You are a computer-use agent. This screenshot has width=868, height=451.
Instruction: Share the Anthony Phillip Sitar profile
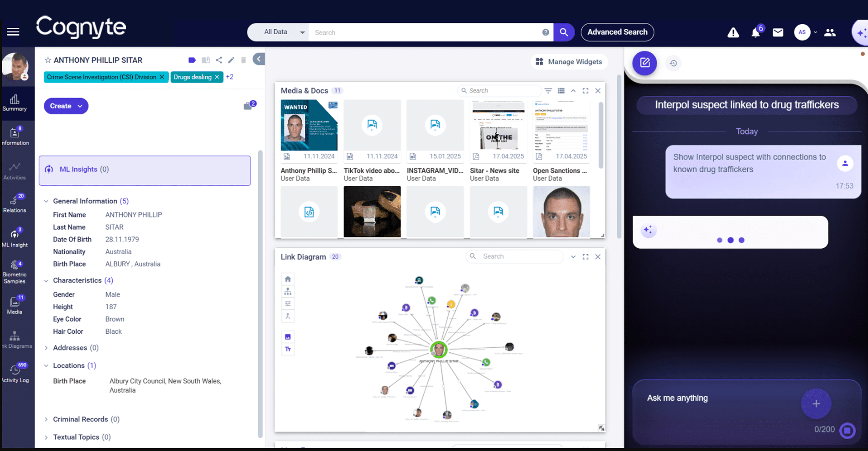click(x=219, y=60)
